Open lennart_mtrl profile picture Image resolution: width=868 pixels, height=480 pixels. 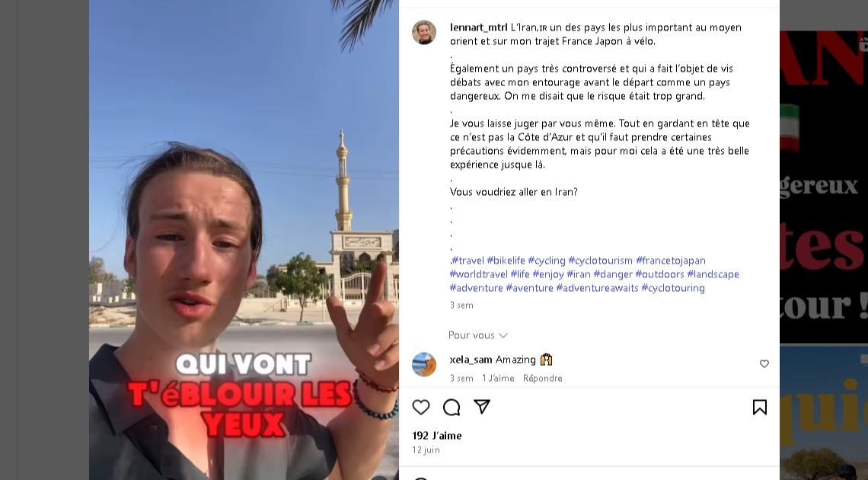424,33
